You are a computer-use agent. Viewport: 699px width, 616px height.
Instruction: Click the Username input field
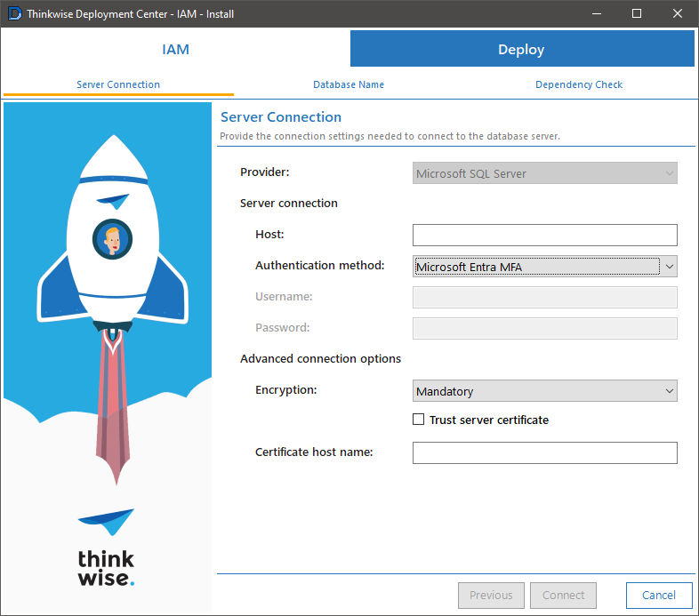coord(545,297)
